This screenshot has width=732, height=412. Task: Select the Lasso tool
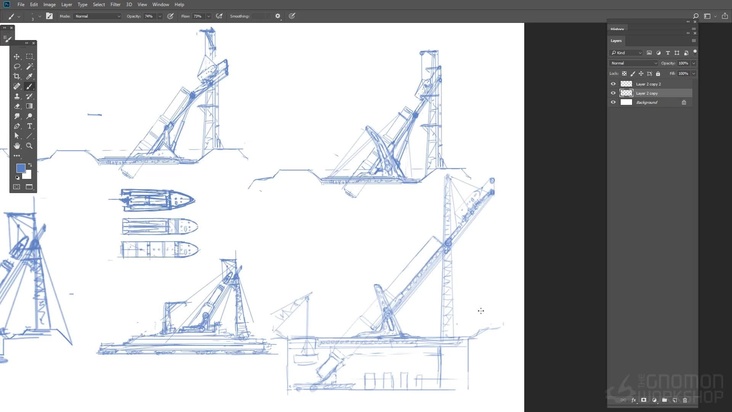point(17,66)
